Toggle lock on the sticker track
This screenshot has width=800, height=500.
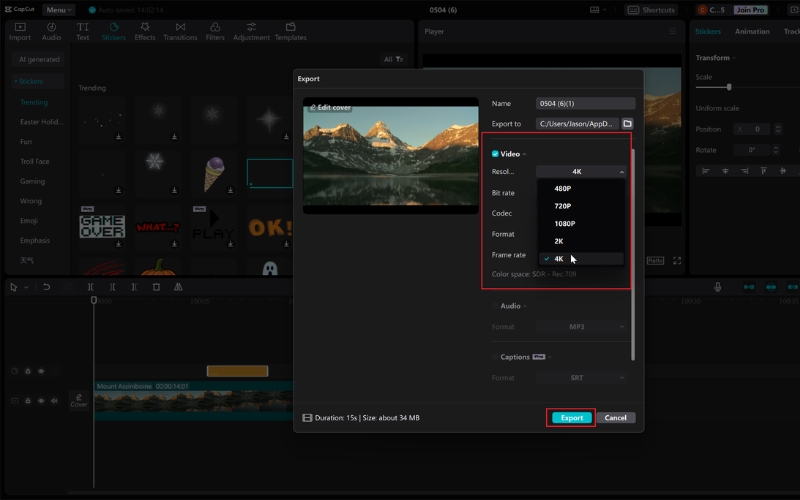click(28, 371)
